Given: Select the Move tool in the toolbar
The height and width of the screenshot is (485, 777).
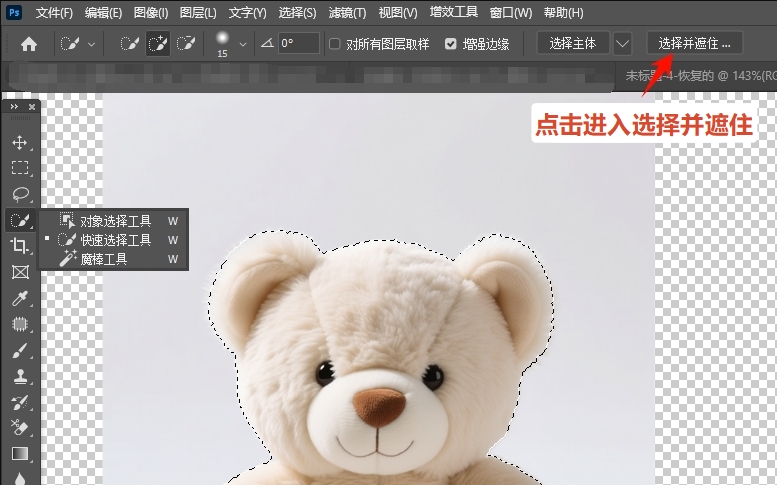Looking at the screenshot, I should 19,142.
